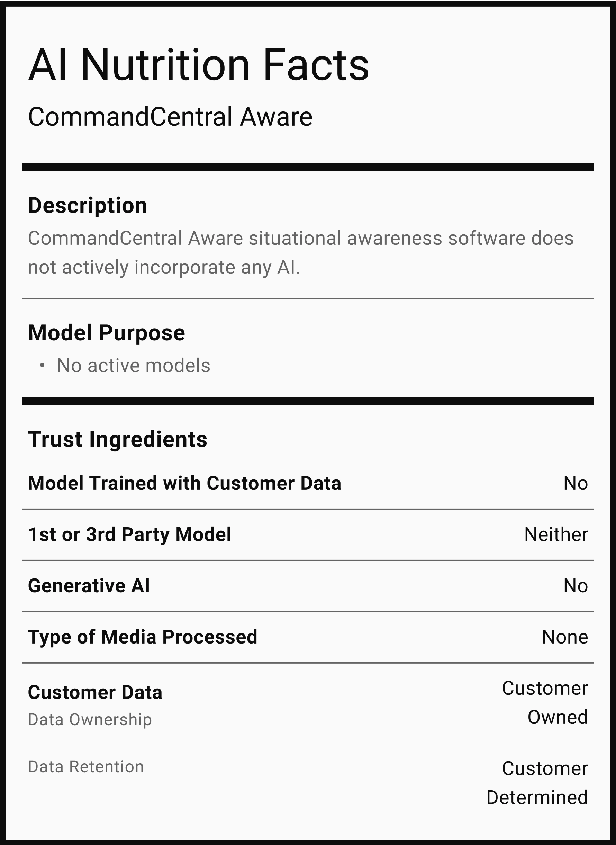Image resolution: width=616 pixels, height=845 pixels.
Task: Click the Trust Ingredients heading
Action: (117, 439)
